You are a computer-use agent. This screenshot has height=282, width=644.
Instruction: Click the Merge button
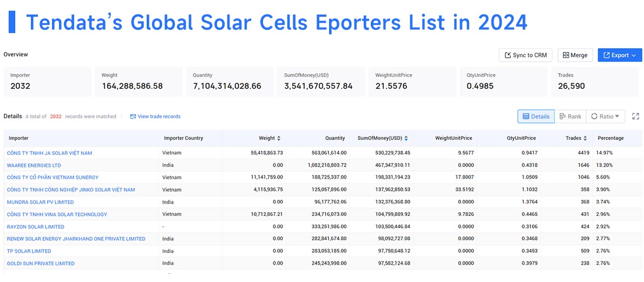coord(575,55)
